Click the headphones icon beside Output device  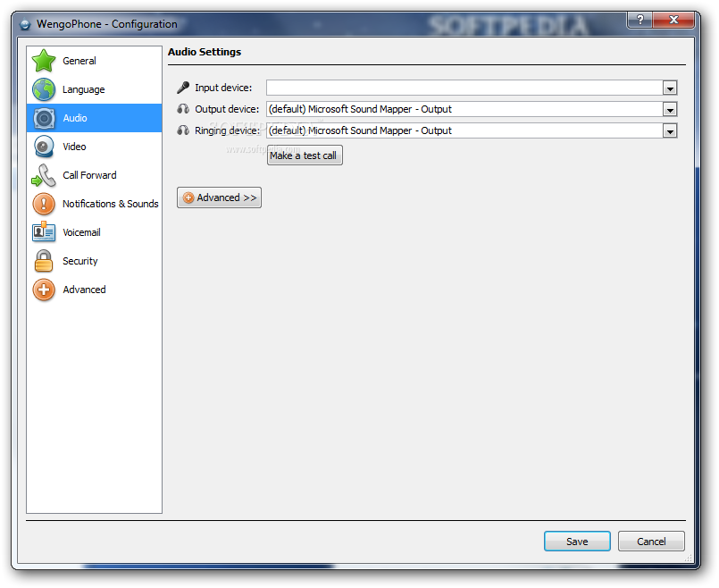(183, 109)
